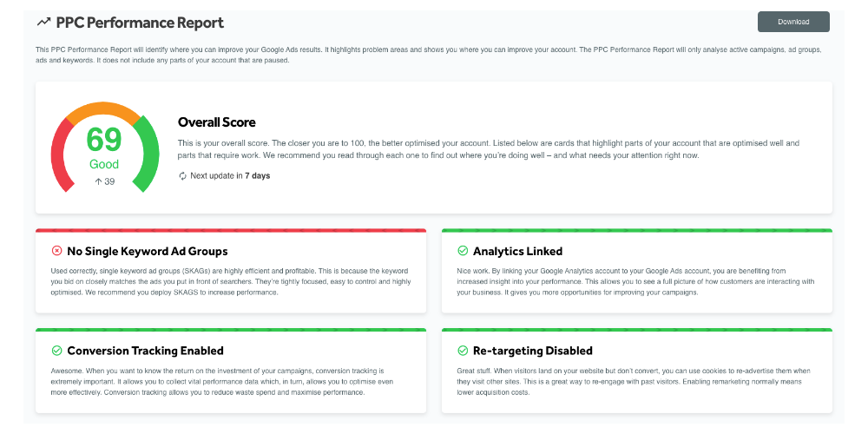The width and height of the screenshot is (868, 434).
Task: Open the Conversion Tracking Enabled card title
Action: coord(145,351)
